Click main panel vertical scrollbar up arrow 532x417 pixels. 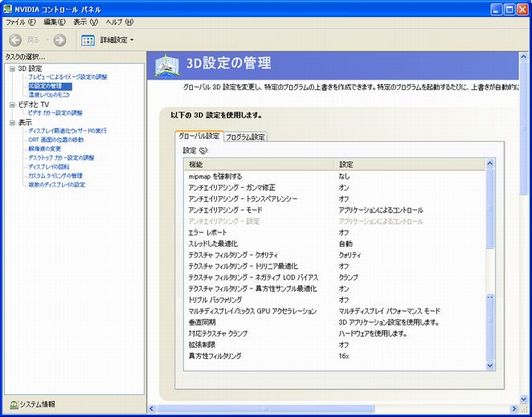click(524, 57)
